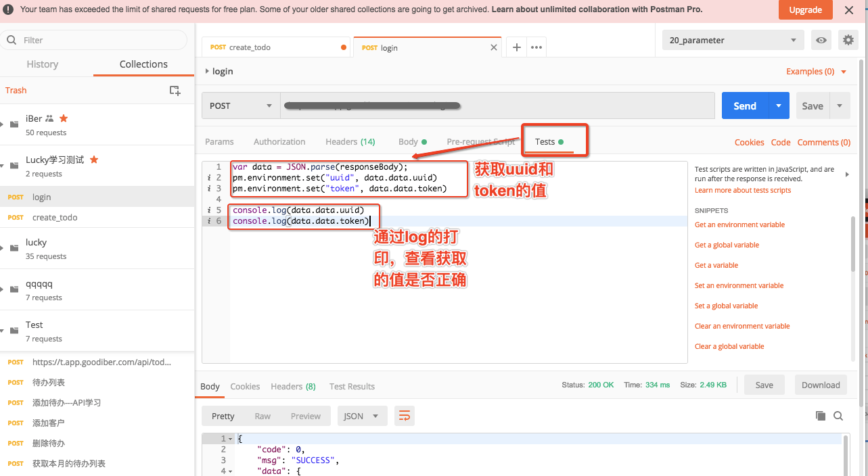
Task: Collapse the snippets panel arrow
Action: coord(846,174)
